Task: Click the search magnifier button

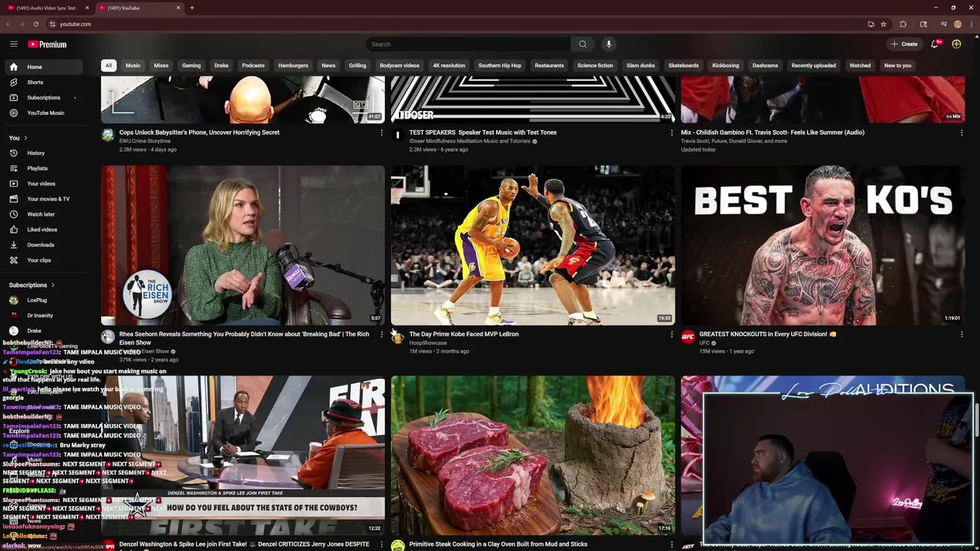Action: click(x=583, y=44)
